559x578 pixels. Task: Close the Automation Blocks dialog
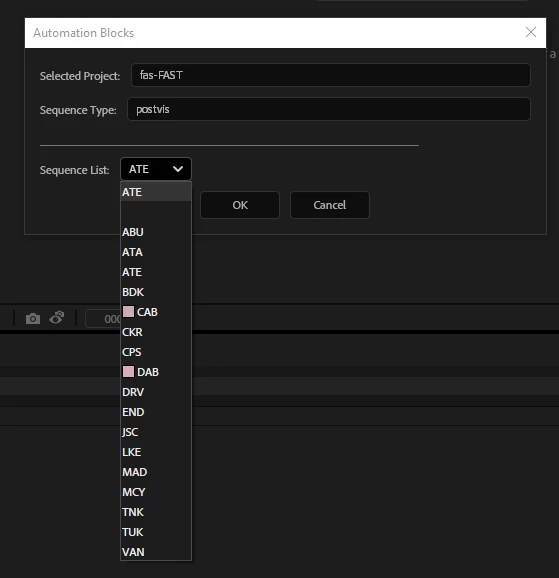coord(531,32)
